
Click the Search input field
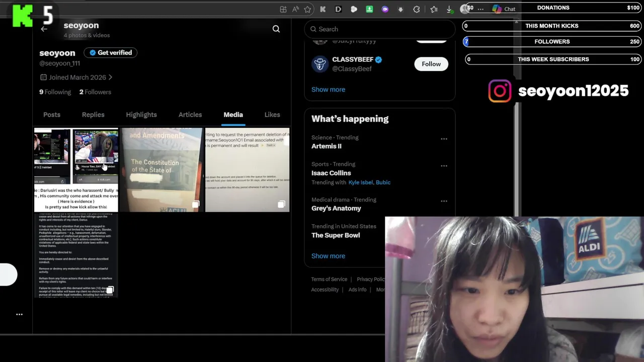pyautogui.click(x=380, y=29)
